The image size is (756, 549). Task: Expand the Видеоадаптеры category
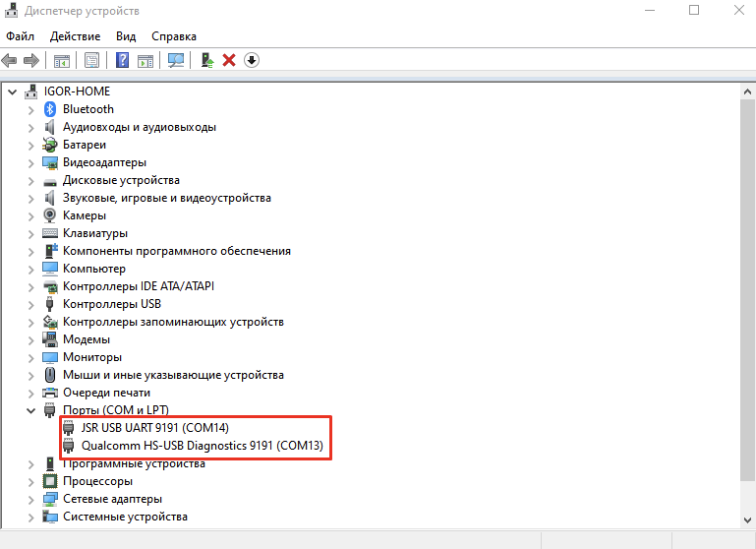(x=30, y=163)
